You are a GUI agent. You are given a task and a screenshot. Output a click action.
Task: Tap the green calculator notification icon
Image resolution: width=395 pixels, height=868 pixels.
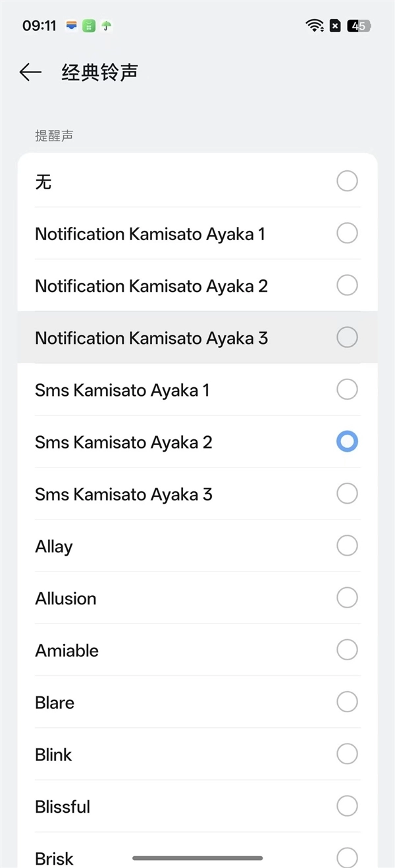click(89, 26)
